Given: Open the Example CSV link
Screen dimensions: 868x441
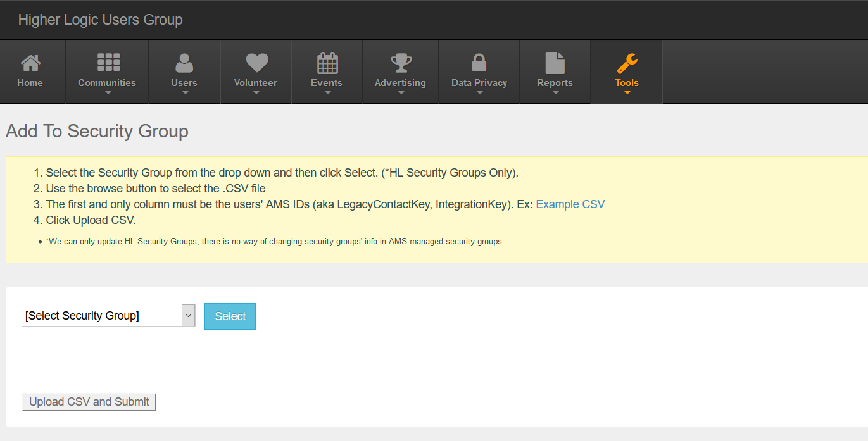Looking at the screenshot, I should tap(570, 204).
